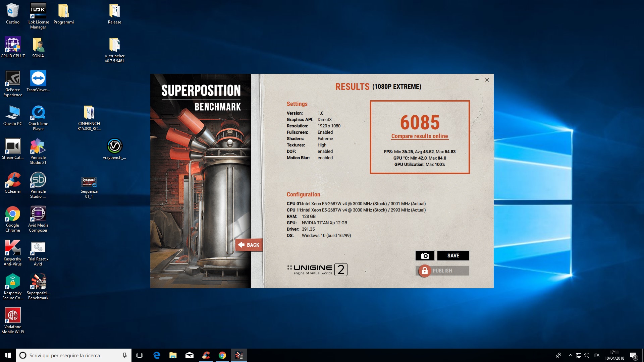Launch GeForce Experience shortcut

(x=13, y=84)
